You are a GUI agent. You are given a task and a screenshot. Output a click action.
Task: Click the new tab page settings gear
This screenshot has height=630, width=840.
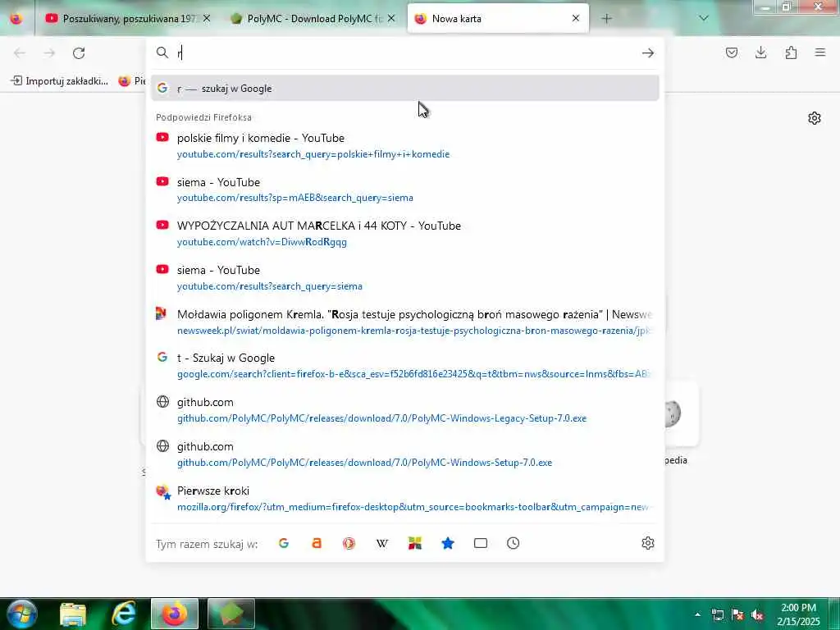point(815,118)
